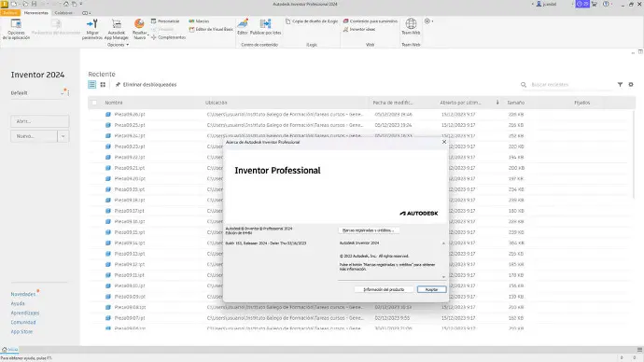Screen dimensions: 644x362
Task: Click the help question mark icon
Action: pyautogui.click(x=606, y=4)
